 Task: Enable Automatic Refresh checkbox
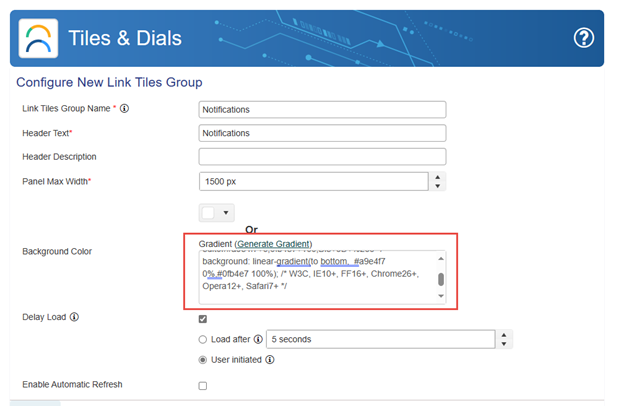tap(203, 386)
